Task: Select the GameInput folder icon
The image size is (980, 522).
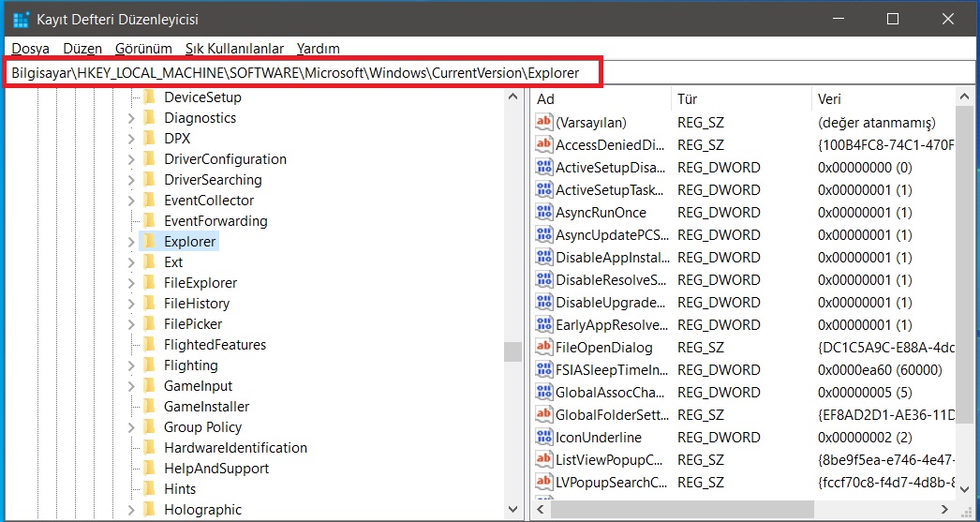Action: pyautogui.click(x=149, y=386)
